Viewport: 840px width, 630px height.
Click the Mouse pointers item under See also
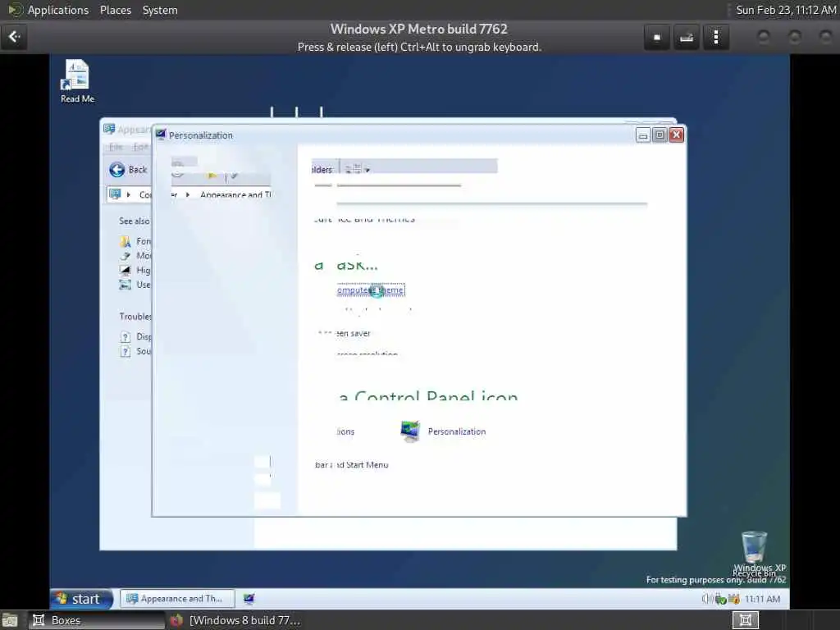click(x=135, y=256)
